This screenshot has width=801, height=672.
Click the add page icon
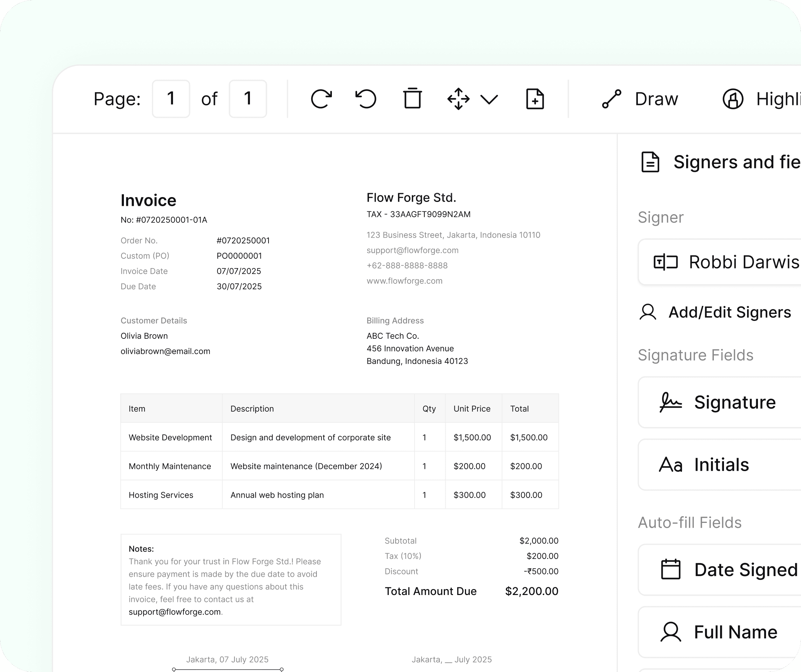[x=535, y=99]
